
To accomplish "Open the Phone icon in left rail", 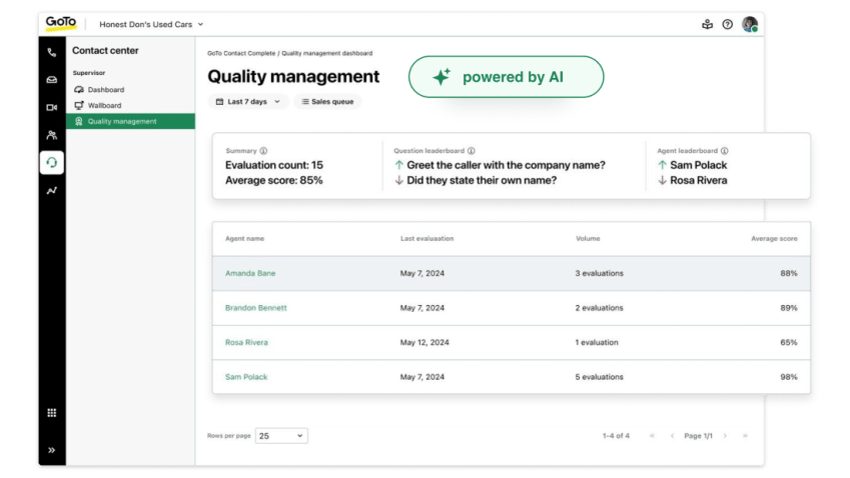I will (51, 53).
